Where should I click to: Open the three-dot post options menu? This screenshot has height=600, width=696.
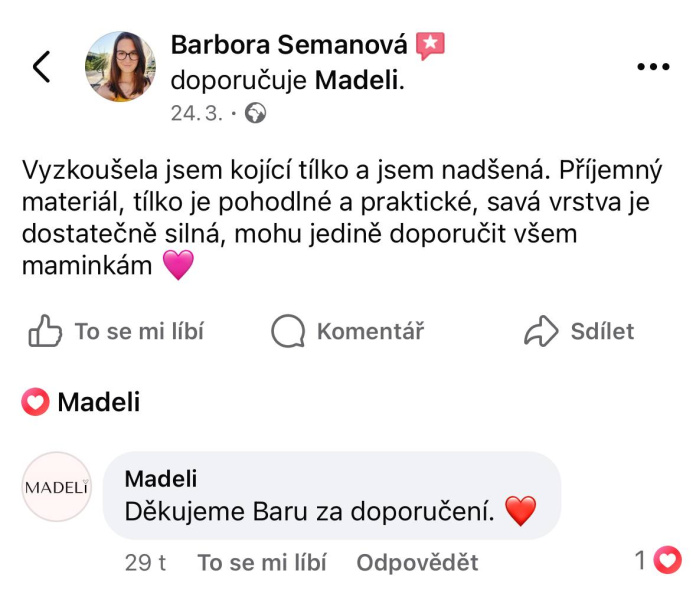point(653,67)
